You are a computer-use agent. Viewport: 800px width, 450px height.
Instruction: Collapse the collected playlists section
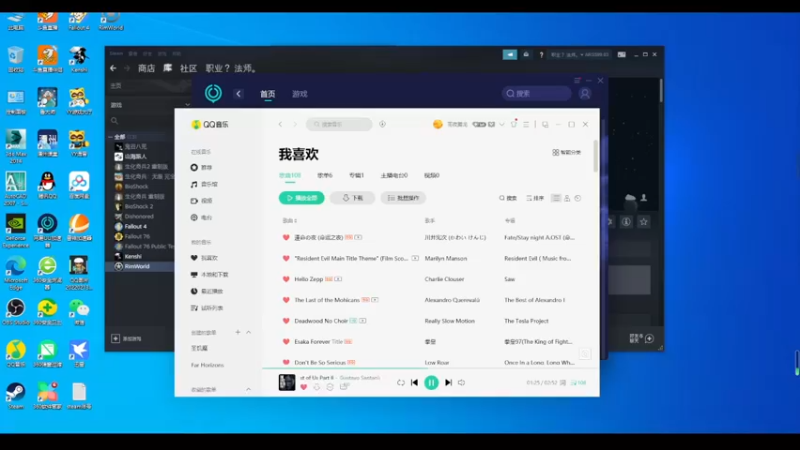[248, 389]
